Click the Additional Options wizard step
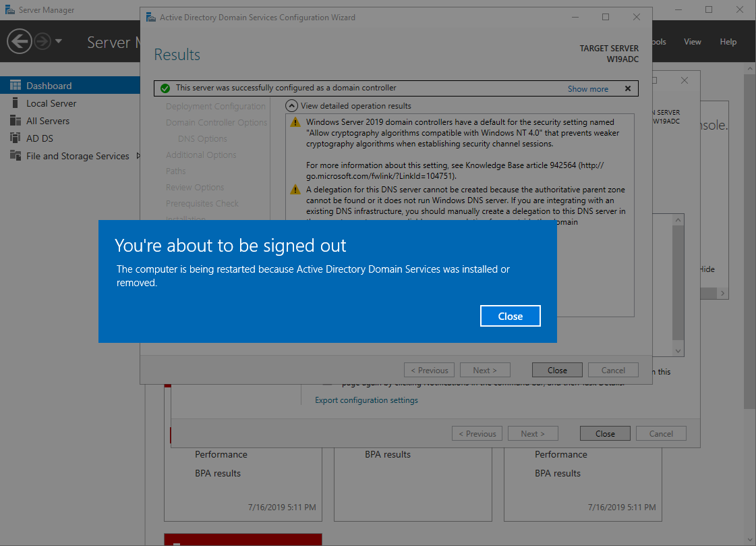The height and width of the screenshot is (546, 756). click(201, 155)
